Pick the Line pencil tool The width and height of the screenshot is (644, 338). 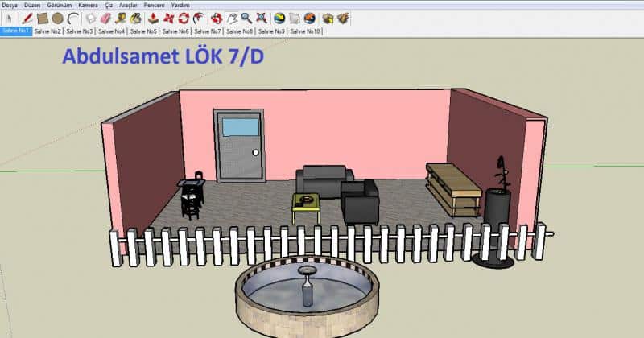(x=27, y=17)
